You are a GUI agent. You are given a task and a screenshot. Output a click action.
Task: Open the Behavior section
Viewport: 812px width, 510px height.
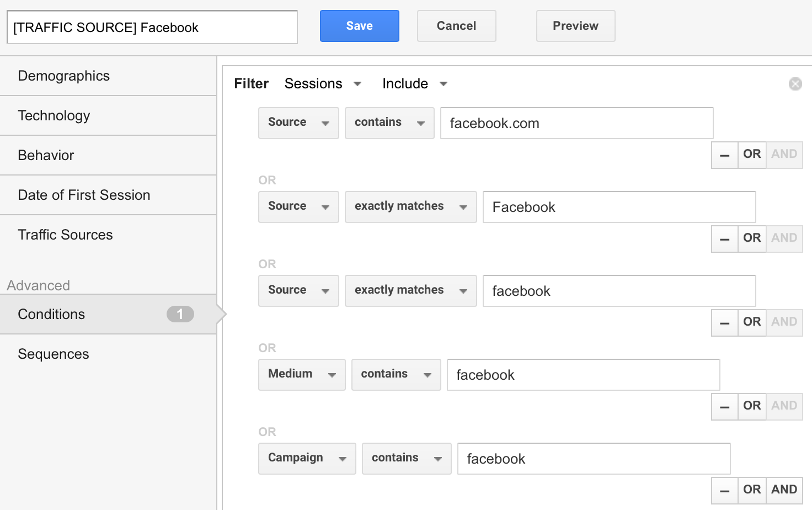108,155
